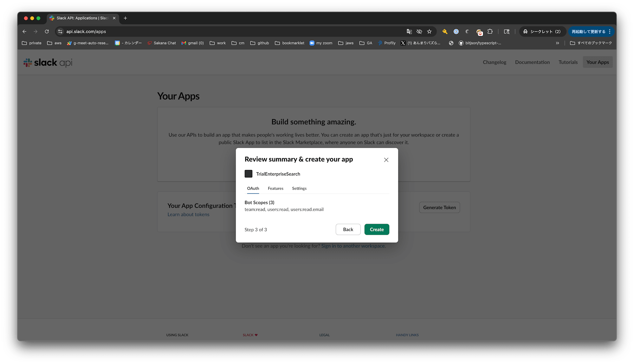
Task: Open the Sakana Chat bookmark
Action: (161, 43)
